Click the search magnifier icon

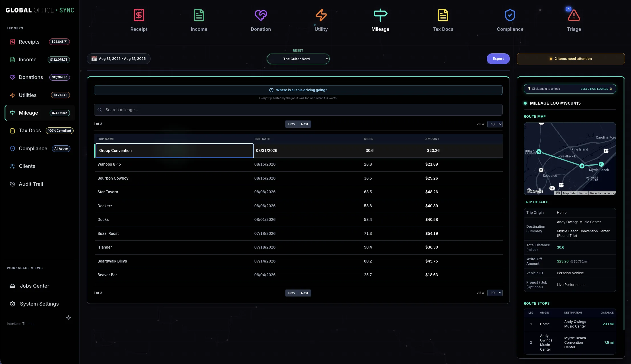(100, 110)
